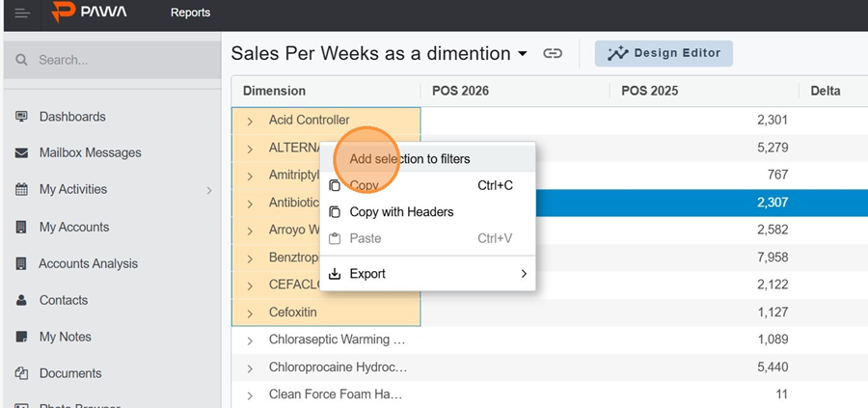Viewport: 868px width, 408px height.
Task: Click the PAWA logo
Action: pos(90,13)
